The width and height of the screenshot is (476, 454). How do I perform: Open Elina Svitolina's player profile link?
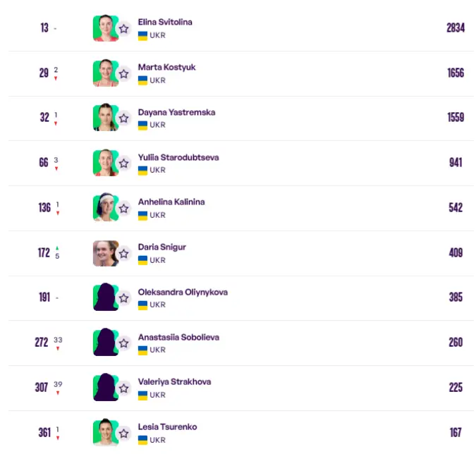pyautogui.click(x=165, y=22)
